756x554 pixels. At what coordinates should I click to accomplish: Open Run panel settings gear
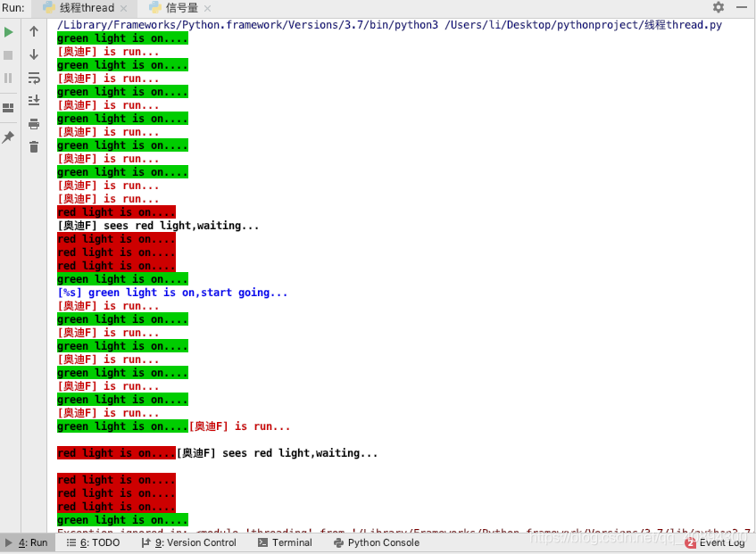[719, 7]
